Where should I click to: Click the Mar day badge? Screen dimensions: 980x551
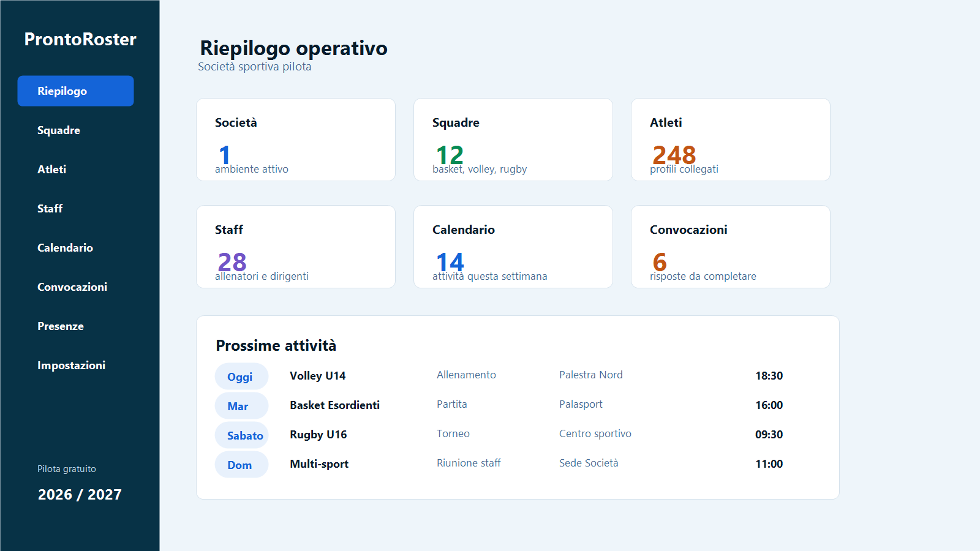pyautogui.click(x=241, y=406)
